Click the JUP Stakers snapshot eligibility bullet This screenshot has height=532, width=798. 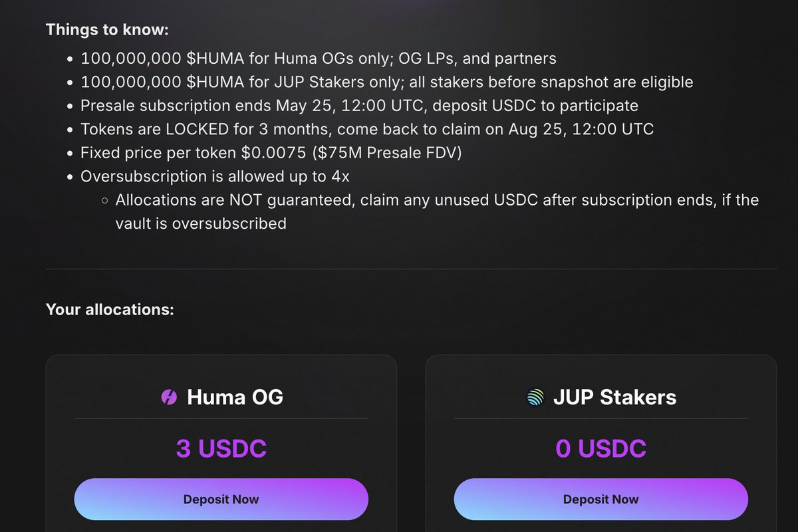coord(387,82)
